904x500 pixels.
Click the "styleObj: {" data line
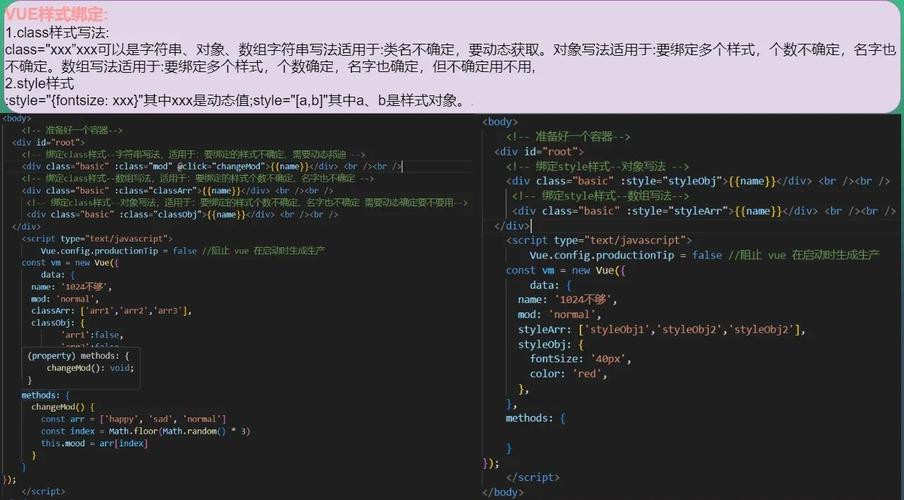pyautogui.click(x=551, y=344)
